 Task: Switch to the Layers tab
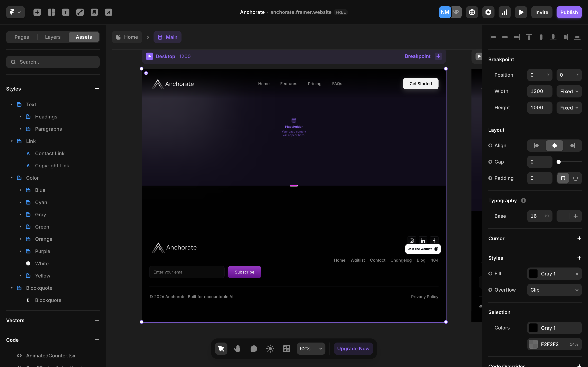pyautogui.click(x=53, y=37)
